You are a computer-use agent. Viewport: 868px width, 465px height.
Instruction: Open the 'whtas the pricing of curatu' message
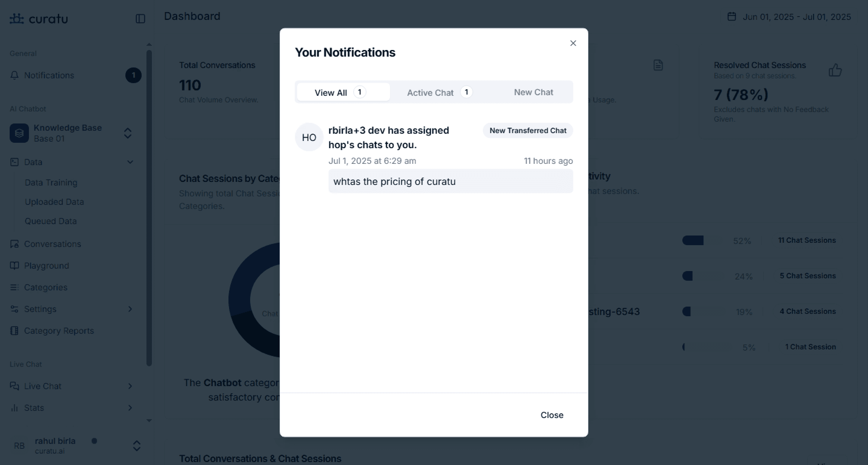451,182
